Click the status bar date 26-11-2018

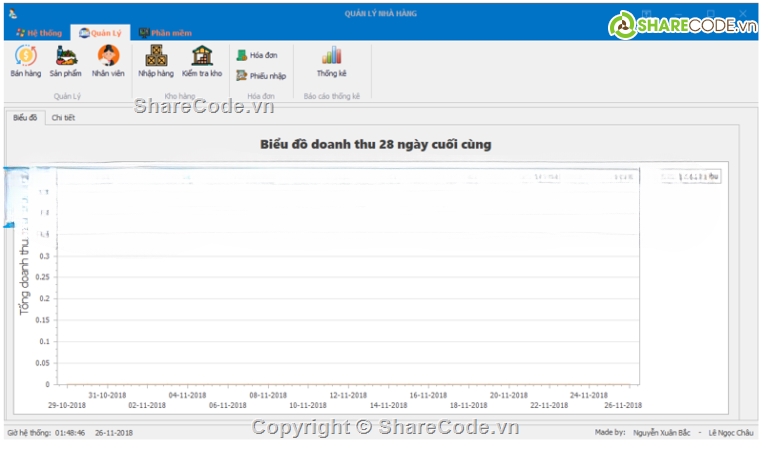[114, 433]
